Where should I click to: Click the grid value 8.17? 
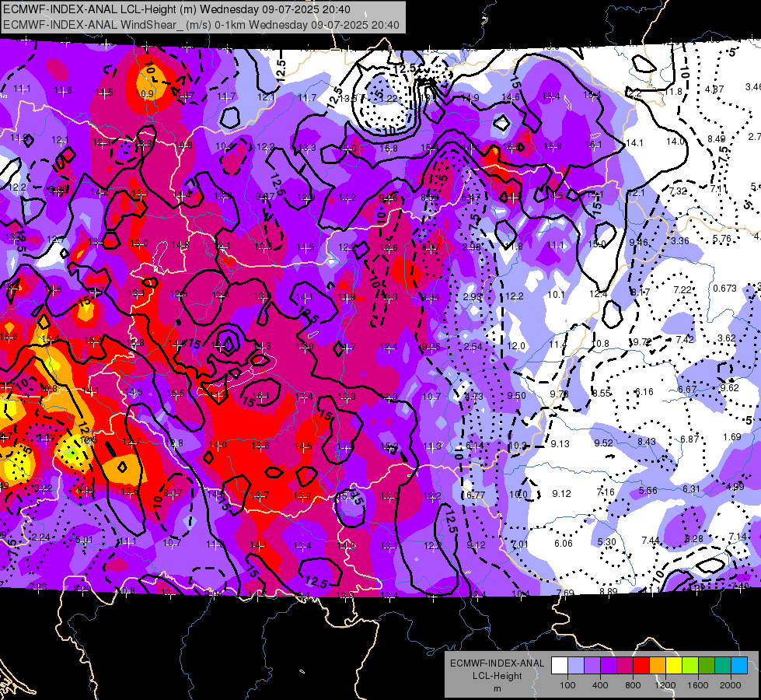[641, 292]
